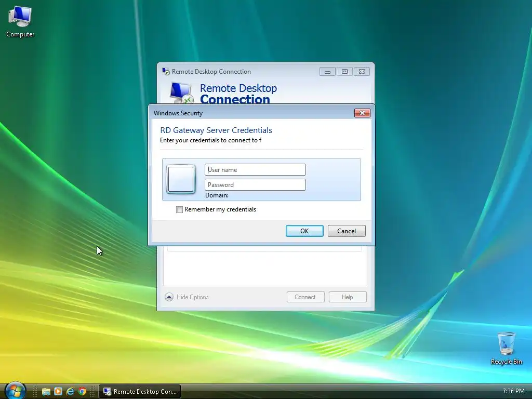Confirm credentials with OK button
532x399 pixels.
coord(304,231)
